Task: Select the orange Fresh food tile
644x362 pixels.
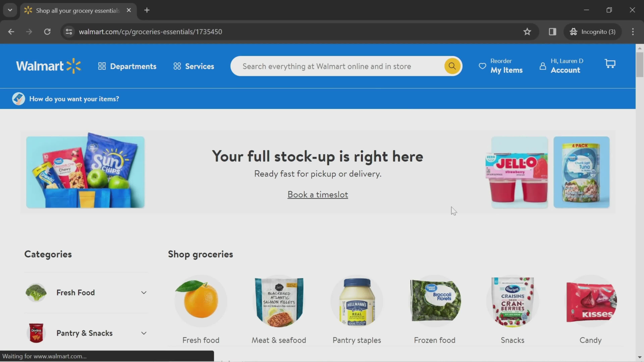Action: [x=201, y=301]
